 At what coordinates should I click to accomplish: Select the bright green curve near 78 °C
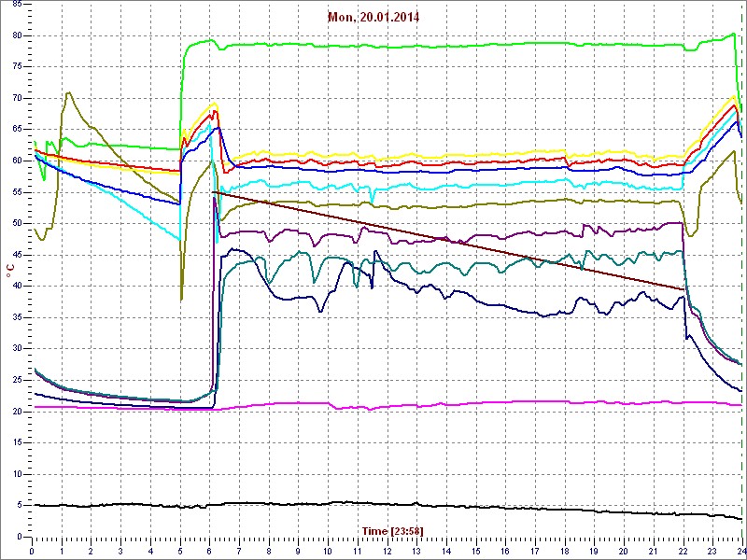[x=467, y=45]
